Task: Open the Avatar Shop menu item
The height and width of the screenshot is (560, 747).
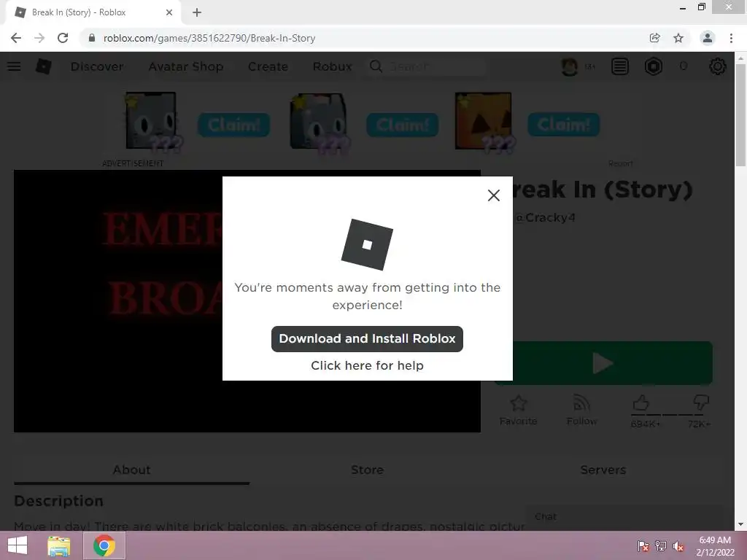Action: click(x=186, y=66)
